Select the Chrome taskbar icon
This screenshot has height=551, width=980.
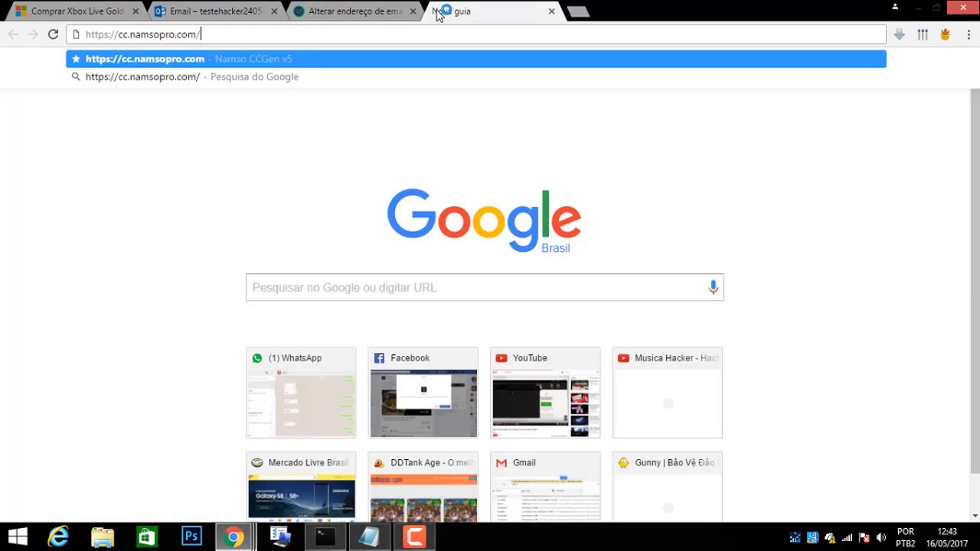[x=234, y=536]
